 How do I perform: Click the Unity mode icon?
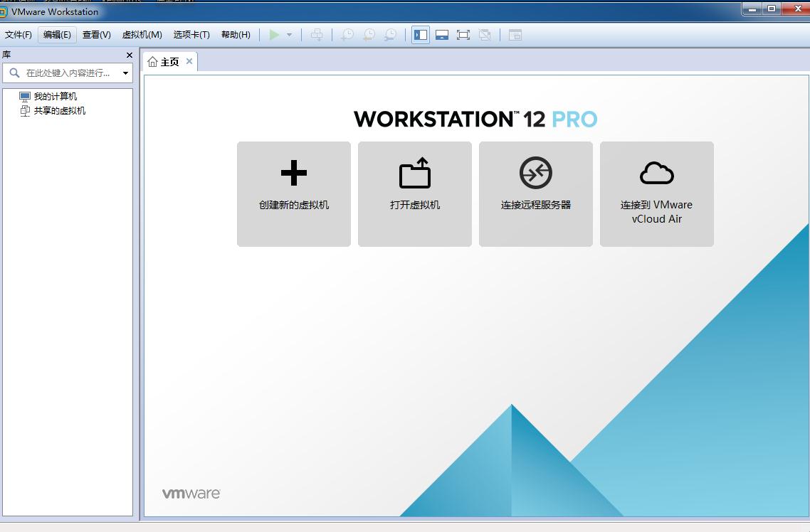(x=485, y=34)
